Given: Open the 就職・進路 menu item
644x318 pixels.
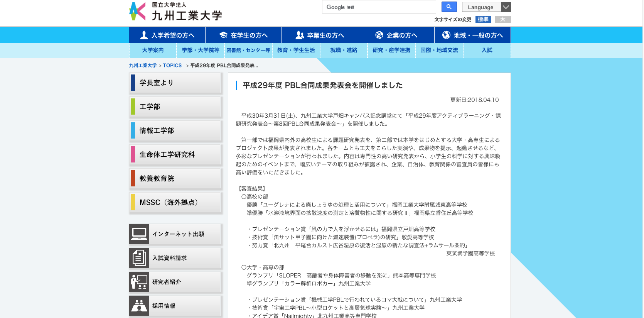Looking at the screenshot, I should [x=344, y=50].
